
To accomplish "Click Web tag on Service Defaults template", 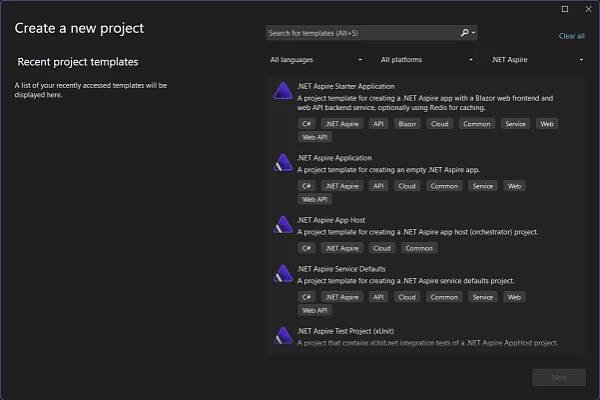I will click(x=514, y=297).
